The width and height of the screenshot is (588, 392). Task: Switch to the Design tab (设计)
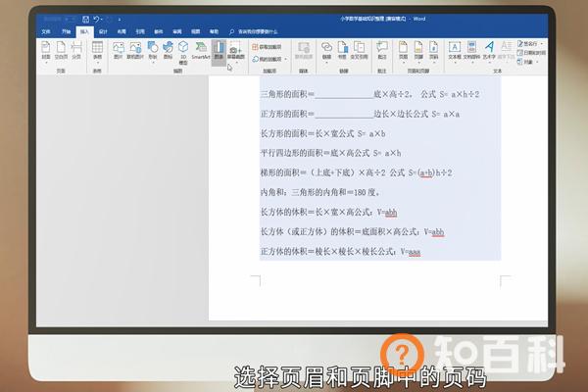click(x=103, y=32)
